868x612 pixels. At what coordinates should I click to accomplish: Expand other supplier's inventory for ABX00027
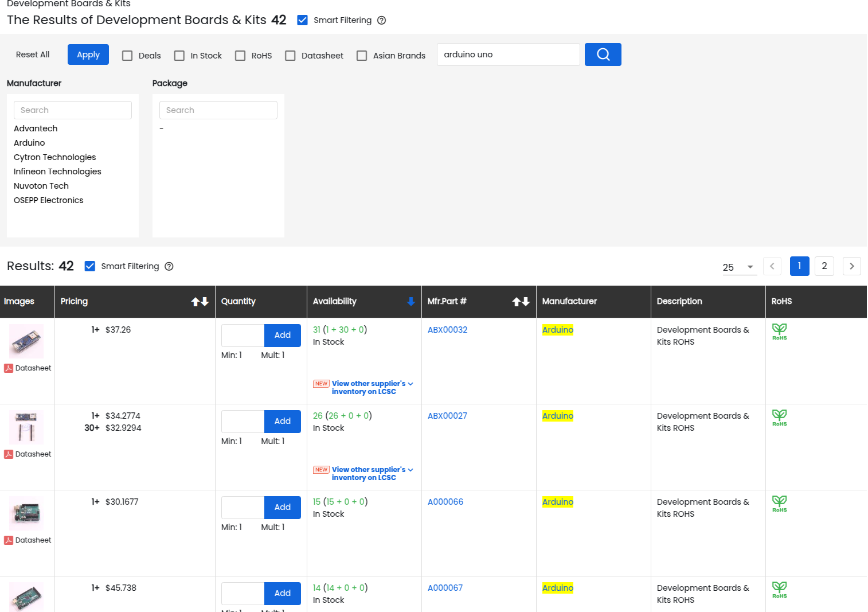pos(372,474)
